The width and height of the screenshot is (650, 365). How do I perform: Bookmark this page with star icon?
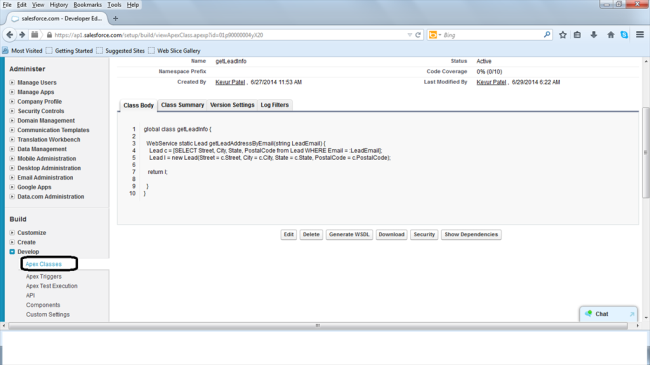click(x=563, y=35)
